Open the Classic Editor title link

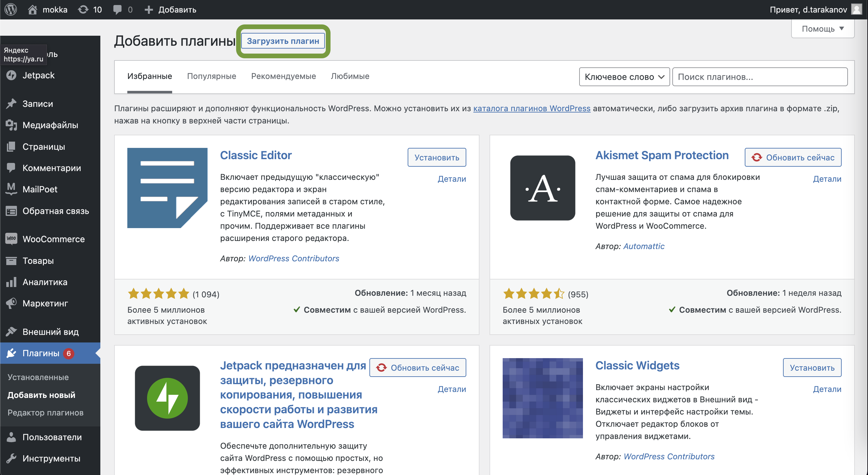click(x=256, y=155)
